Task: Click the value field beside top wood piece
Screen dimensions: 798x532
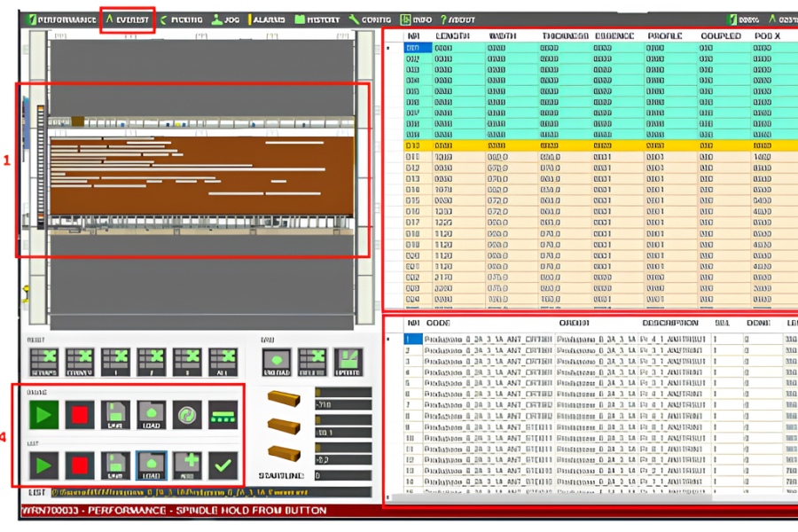Action: pos(343,404)
